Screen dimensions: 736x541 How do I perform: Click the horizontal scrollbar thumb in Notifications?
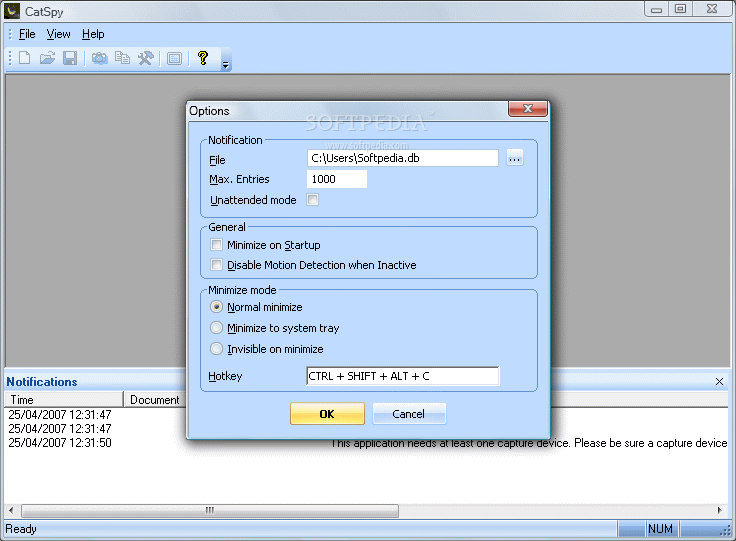click(x=210, y=511)
